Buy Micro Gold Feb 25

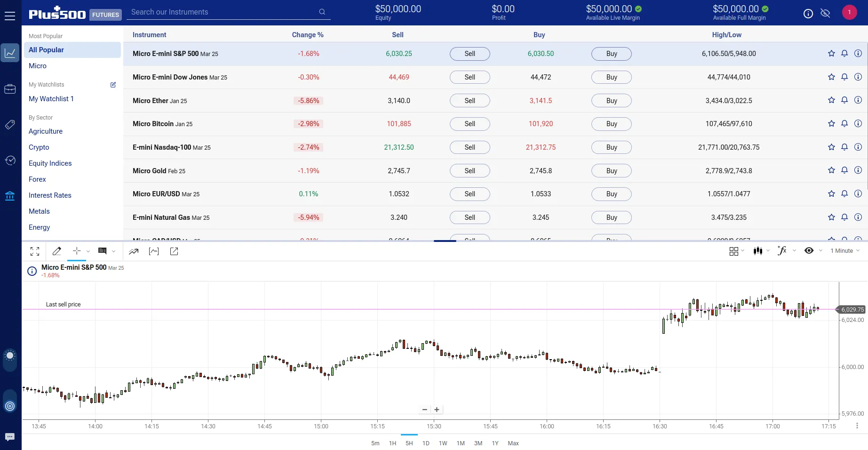click(611, 171)
